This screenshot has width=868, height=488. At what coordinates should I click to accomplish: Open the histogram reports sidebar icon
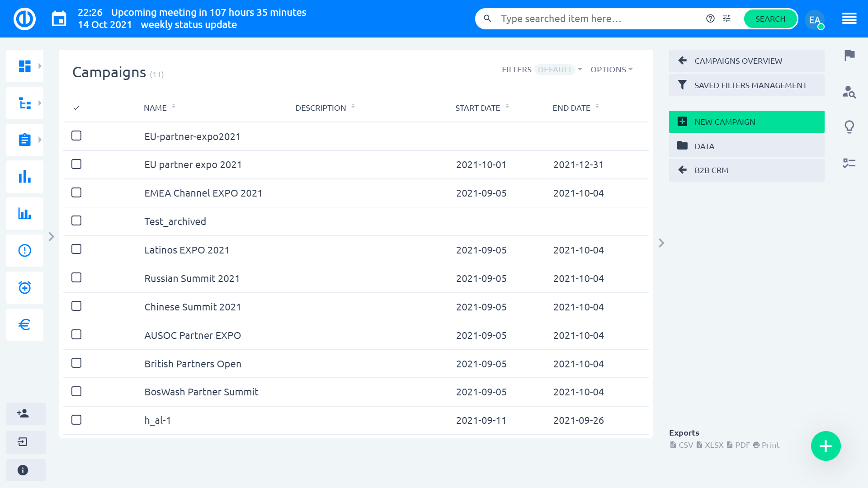point(25,214)
